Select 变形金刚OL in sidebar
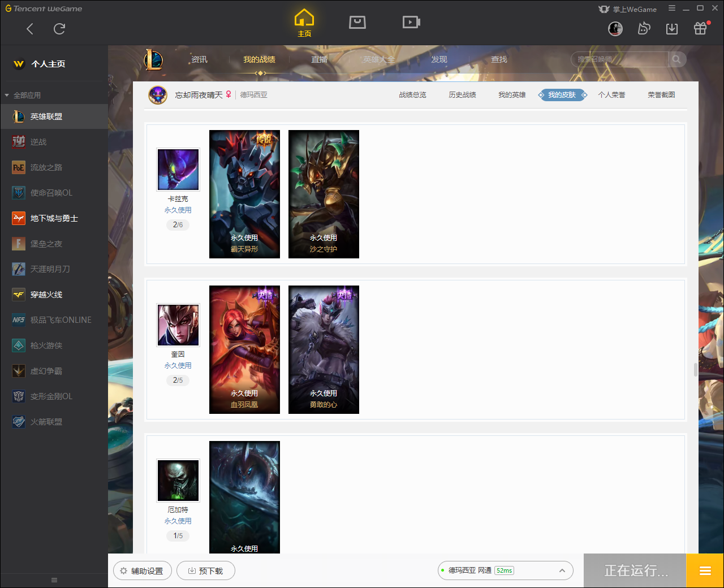724x588 pixels. [54, 396]
